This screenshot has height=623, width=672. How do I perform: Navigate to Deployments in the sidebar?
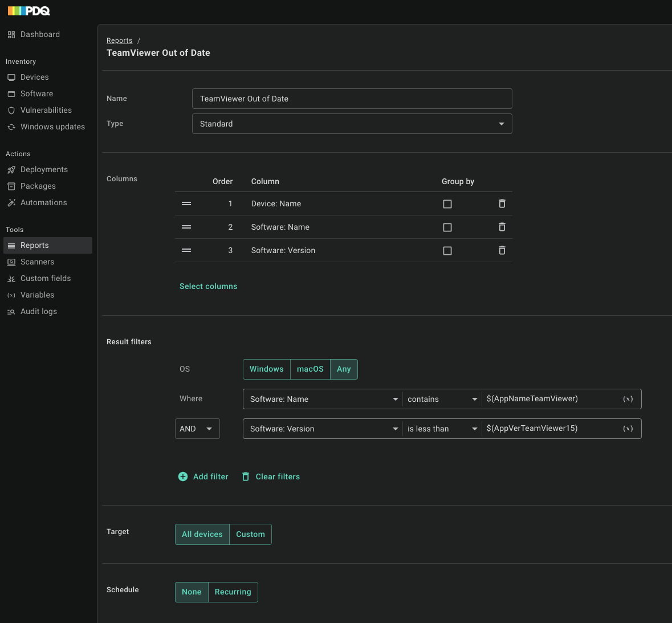[x=44, y=170]
